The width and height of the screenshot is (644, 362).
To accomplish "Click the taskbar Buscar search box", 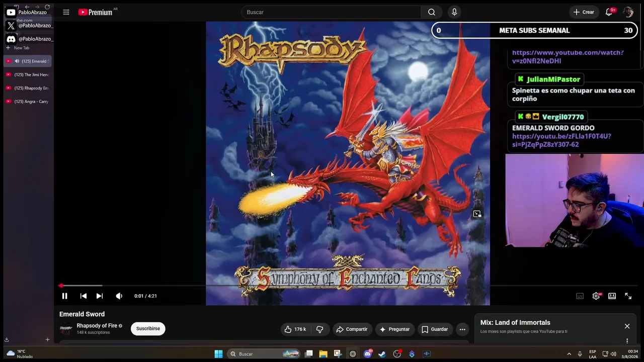I will pos(264,354).
